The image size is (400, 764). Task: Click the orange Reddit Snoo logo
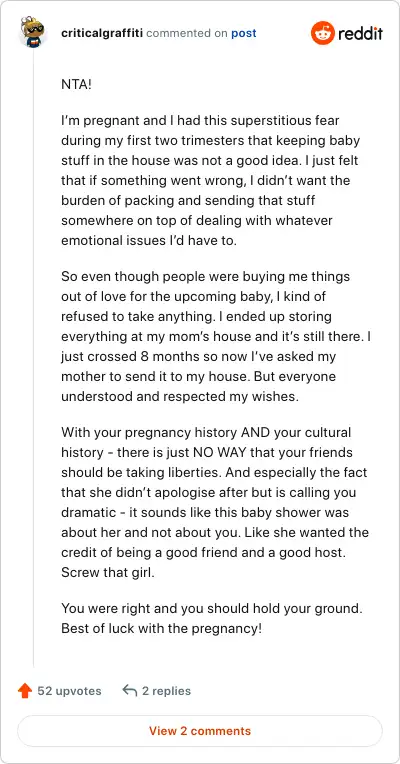point(322,33)
